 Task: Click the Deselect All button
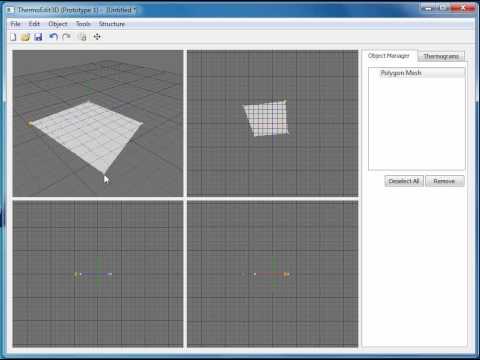(404, 181)
